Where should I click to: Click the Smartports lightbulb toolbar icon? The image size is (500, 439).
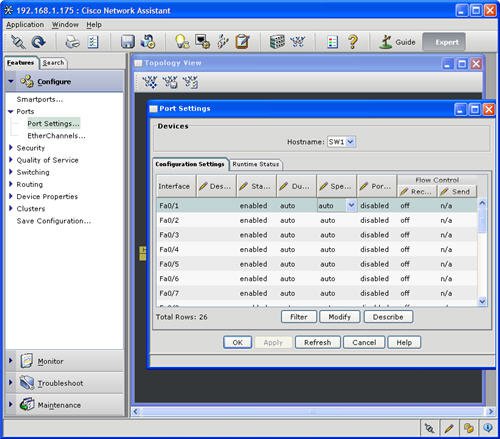click(x=182, y=42)
